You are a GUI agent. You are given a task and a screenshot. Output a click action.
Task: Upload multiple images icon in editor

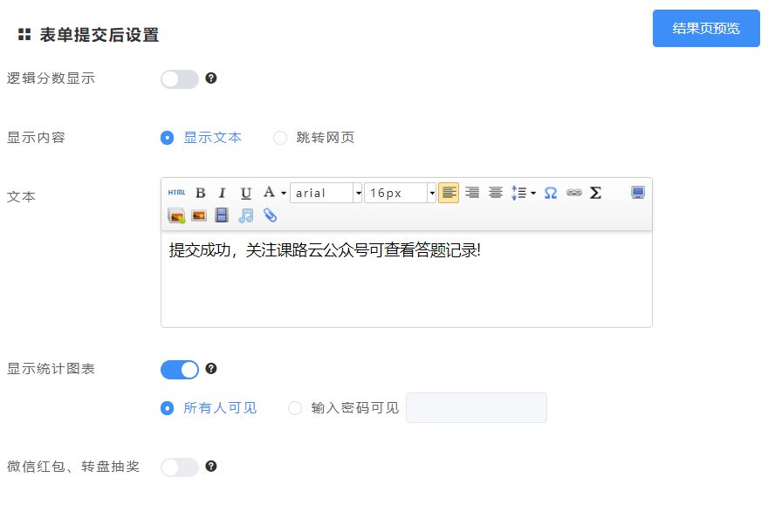[176, 215]
